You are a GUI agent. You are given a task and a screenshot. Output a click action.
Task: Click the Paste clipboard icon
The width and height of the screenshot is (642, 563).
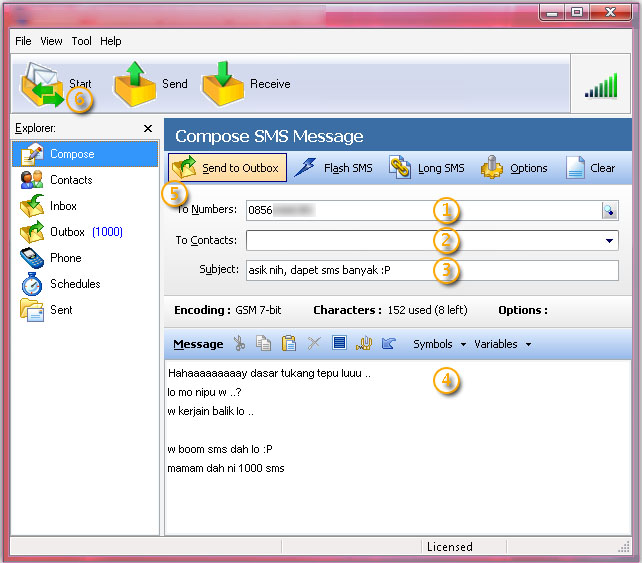point(289,343)
